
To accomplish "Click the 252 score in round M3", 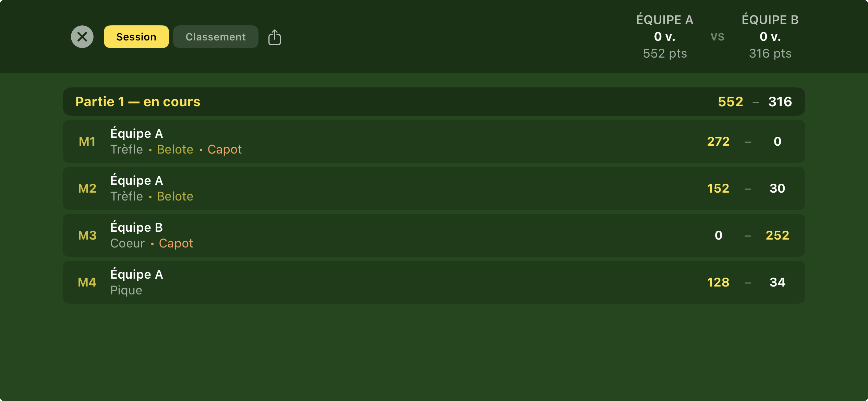I will coord(777,235).
